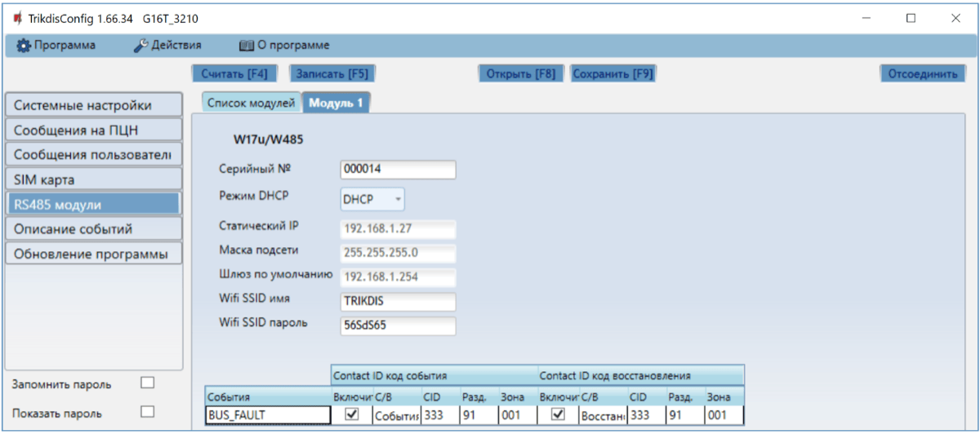Open the Действия menu

tap(167, 45)
